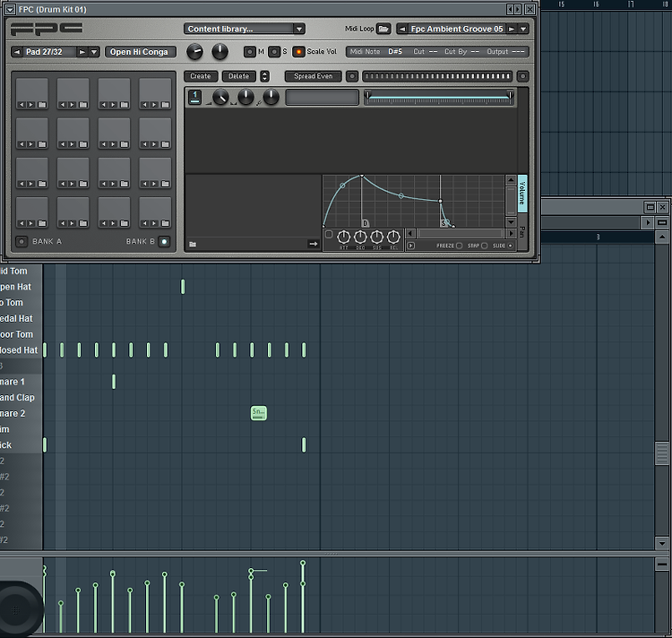Click the Create layer button
The height and width of the screenshot is (638, 672).
pos(201,76)
